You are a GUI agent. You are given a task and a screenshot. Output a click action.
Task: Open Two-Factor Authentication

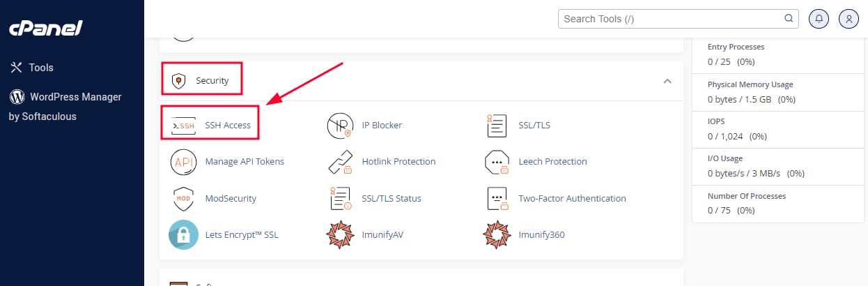click(x=572, y=199)
